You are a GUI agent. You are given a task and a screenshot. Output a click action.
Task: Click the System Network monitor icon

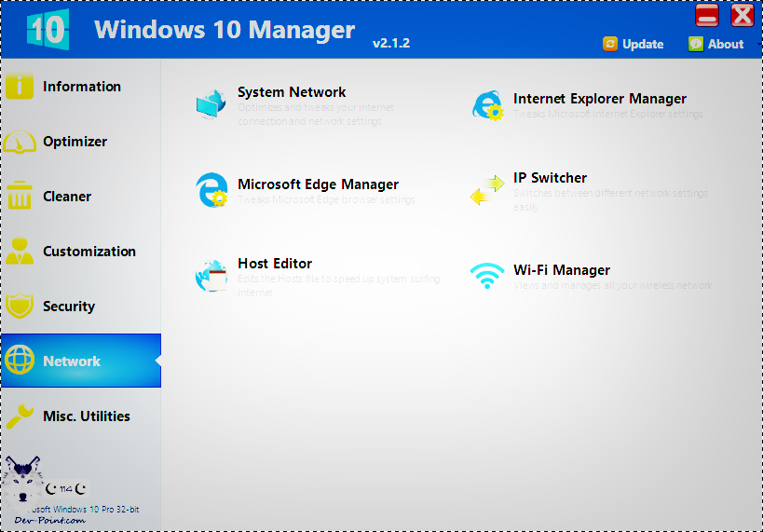[x=211, y=103]
